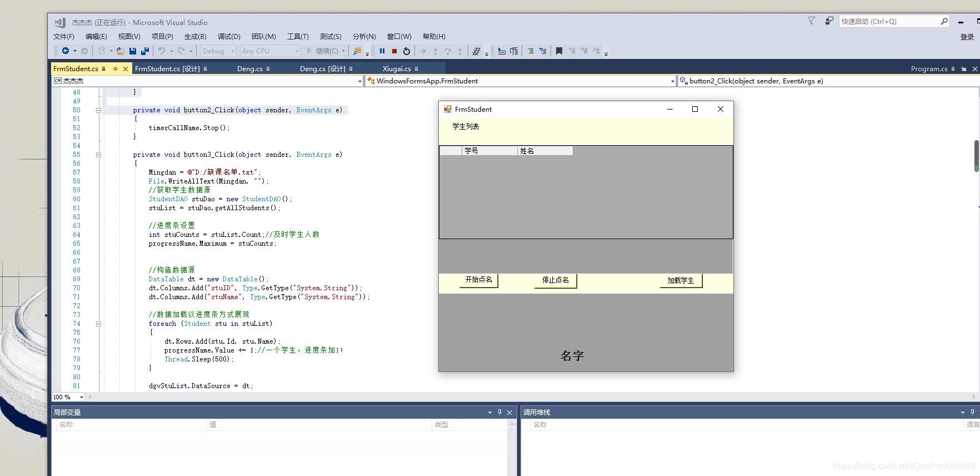Click the 继续(C) continue button
The image size is (980, 476).
pos(326,51)
